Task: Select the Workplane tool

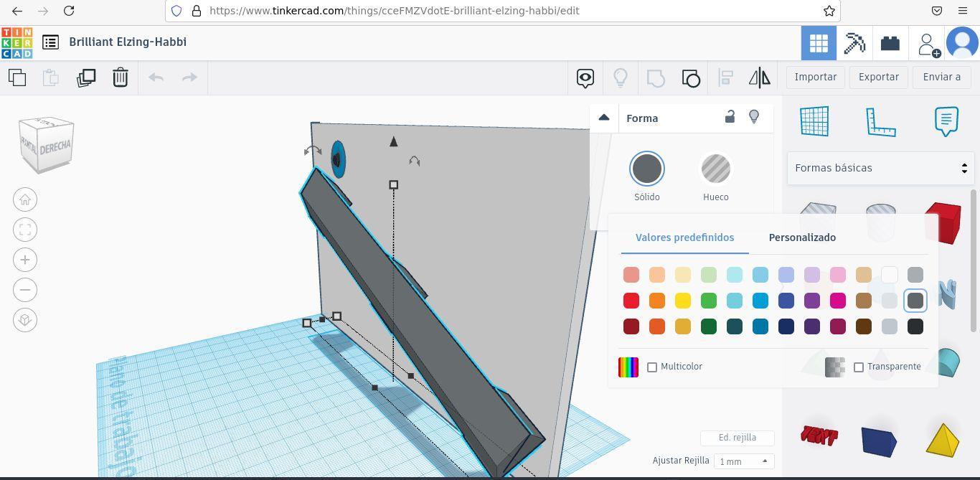Action: coord(814,121)
